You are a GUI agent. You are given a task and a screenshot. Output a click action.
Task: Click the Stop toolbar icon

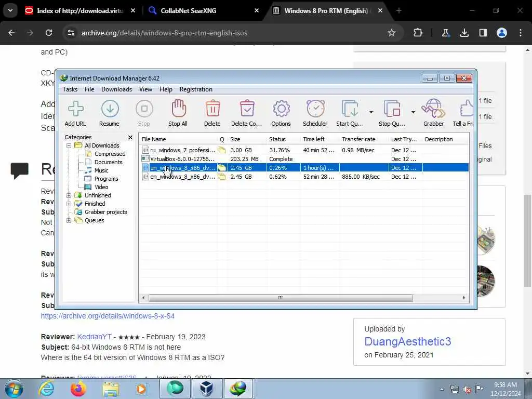pyautogui.click(x=144, y=113)
